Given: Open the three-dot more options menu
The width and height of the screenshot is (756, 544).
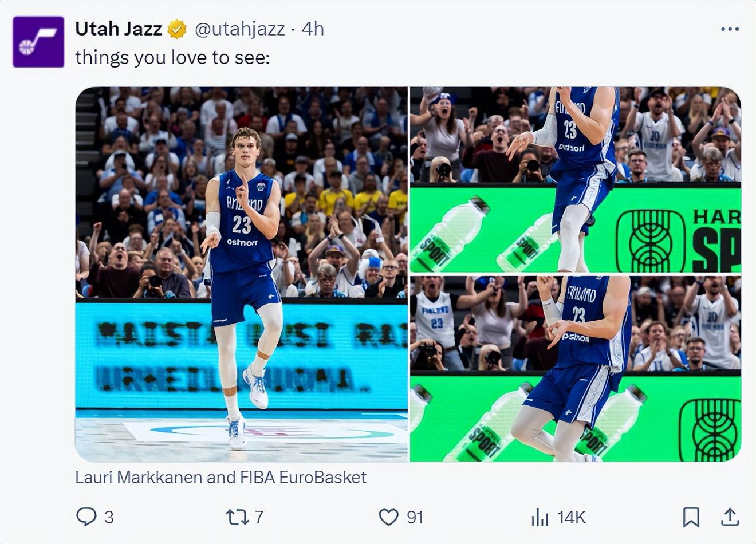Looking at the screenshot, I should coord(730,29).
